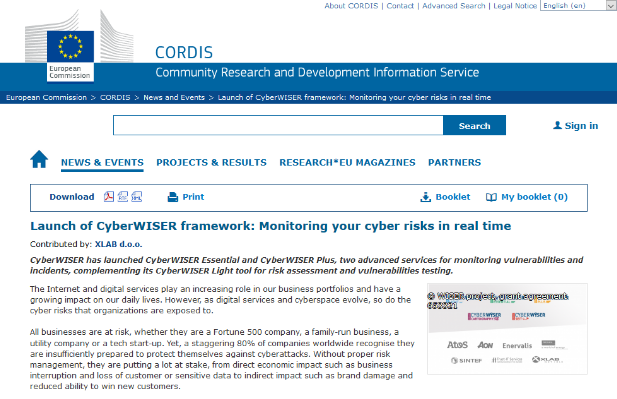Image resolution: width=617 pixels, height=399 pixels.
Task: Click the About CORDIS link
Action: coord(351,6)
